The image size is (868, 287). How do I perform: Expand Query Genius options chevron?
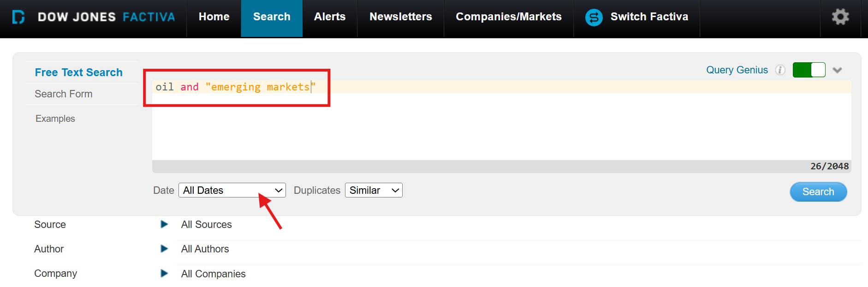pos(837,70)
